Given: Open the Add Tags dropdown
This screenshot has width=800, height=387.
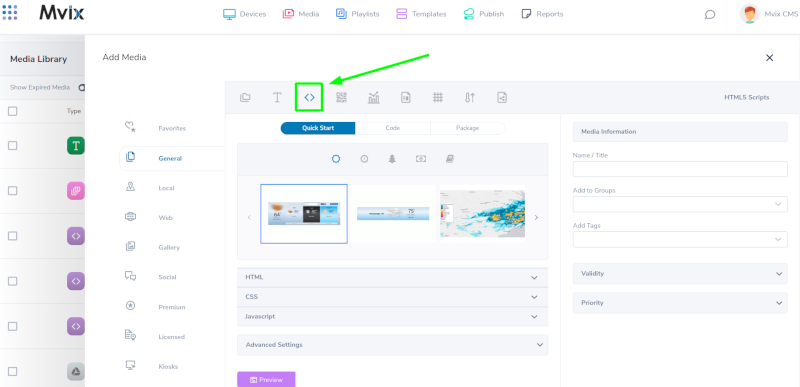Looking at the screenshot, I should pos(680,239).
